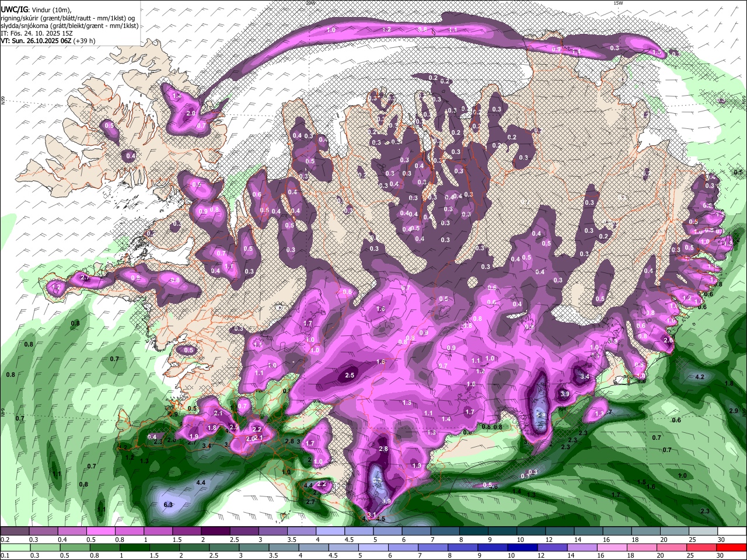Viewport: 747px width, 560px height.
Task: Select the 'IT: Fös. 24. 10. 2025 15Z' line
Action: point(38,33)
